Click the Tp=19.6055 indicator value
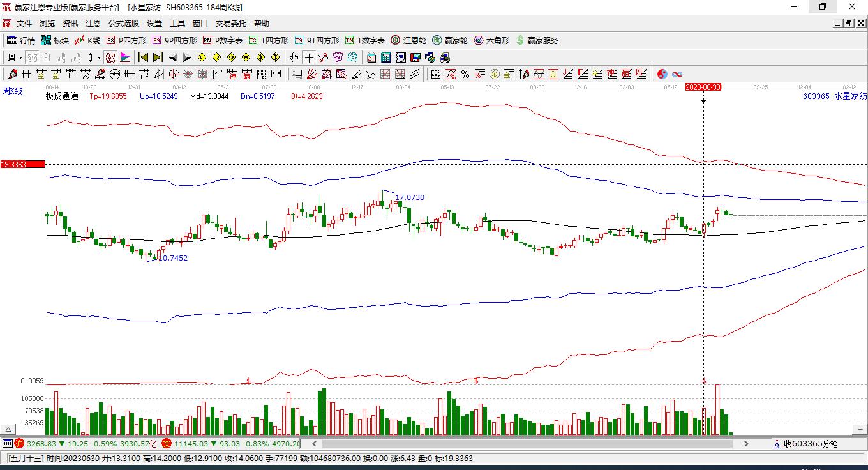 (108, 96)
